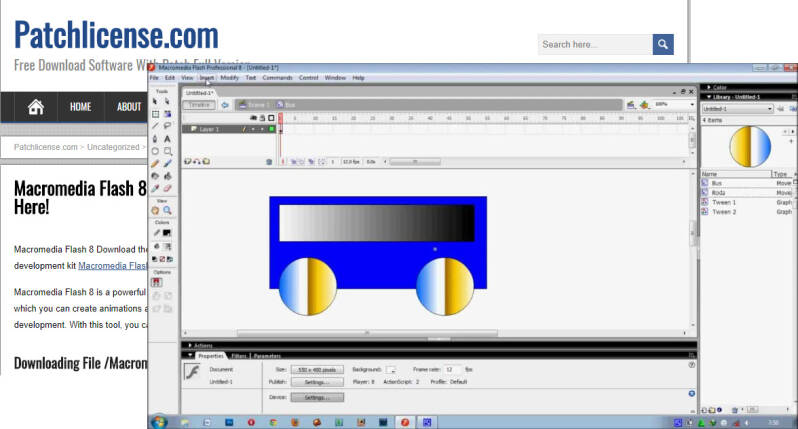The image size is (798, 429).
Task: Click the website's blue search button
Action: tap(663, 44)
